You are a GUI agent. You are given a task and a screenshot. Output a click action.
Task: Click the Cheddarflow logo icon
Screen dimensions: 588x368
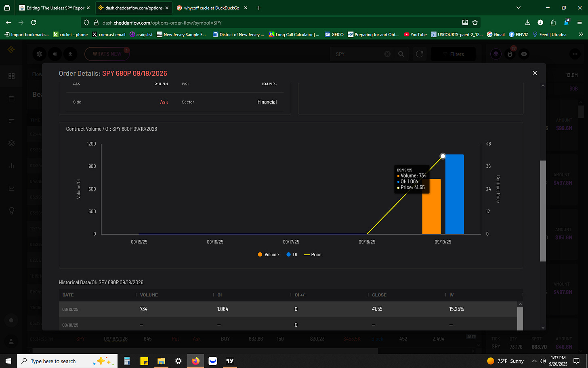click(x=11, y=49)
